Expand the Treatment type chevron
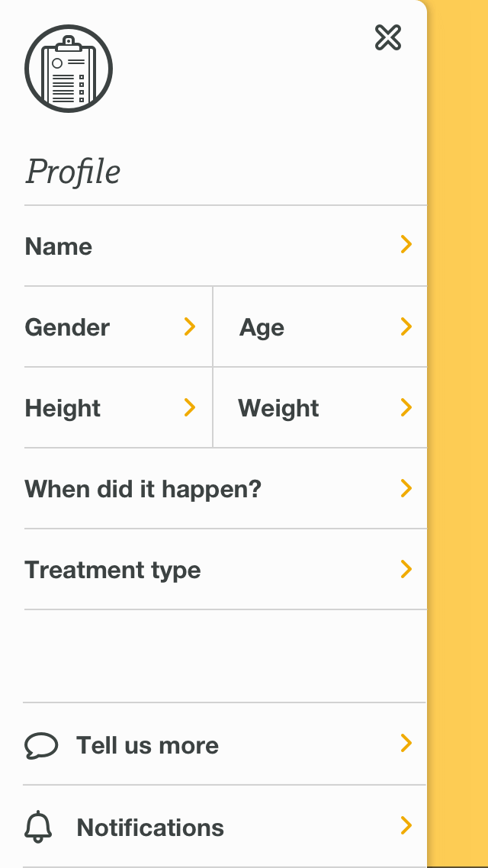Viewport: 488px width, 868px height. click(x=406, y=569)
